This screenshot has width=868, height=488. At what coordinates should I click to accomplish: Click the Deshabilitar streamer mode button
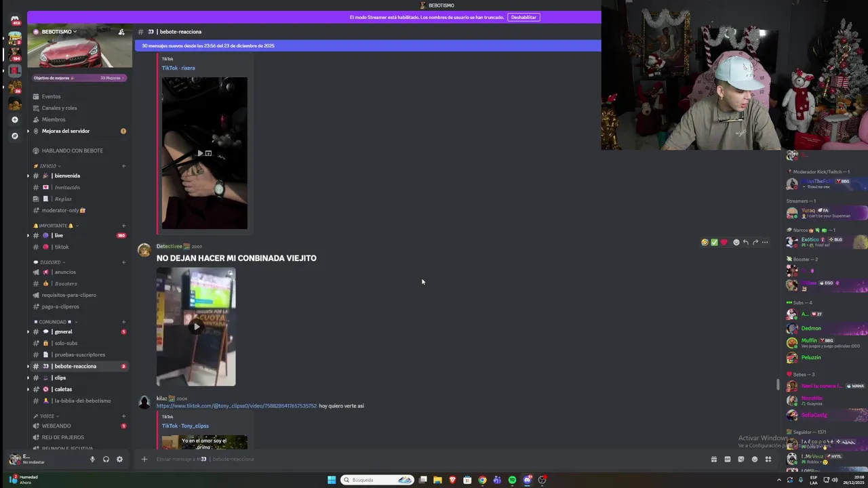(x=524, y=17)
